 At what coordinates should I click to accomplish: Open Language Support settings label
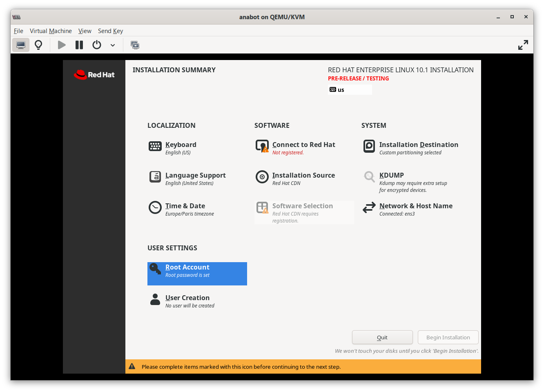point(196,175)
